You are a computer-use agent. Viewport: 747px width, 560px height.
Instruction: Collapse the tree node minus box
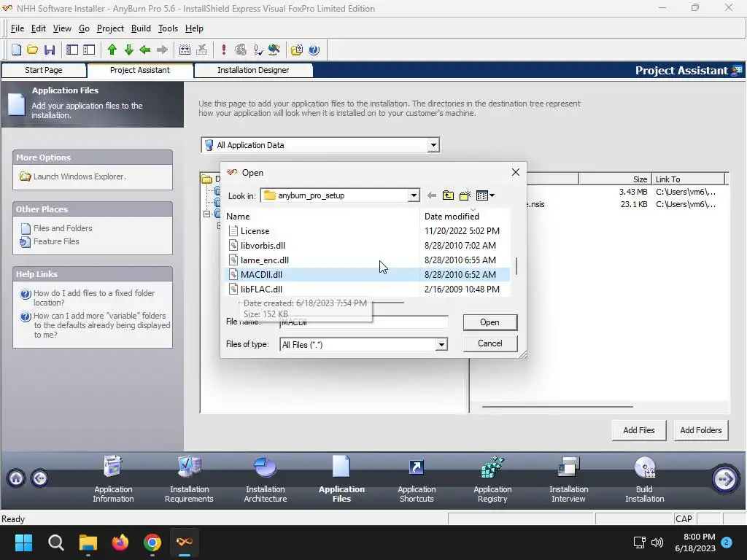206,214
